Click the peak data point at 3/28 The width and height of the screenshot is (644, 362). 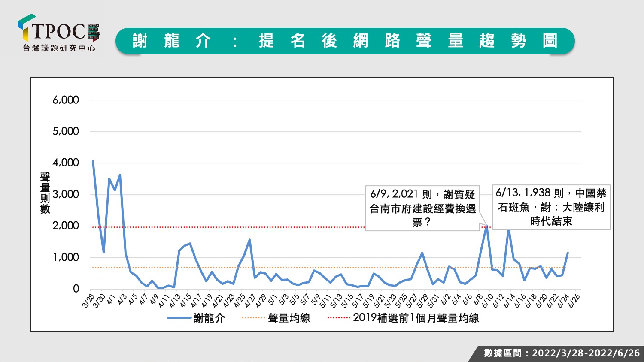93,161
